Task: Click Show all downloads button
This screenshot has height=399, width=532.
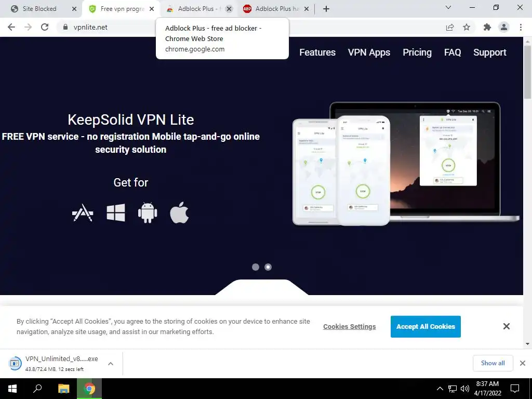Action: pyautogui.click(x=493, y=363)
